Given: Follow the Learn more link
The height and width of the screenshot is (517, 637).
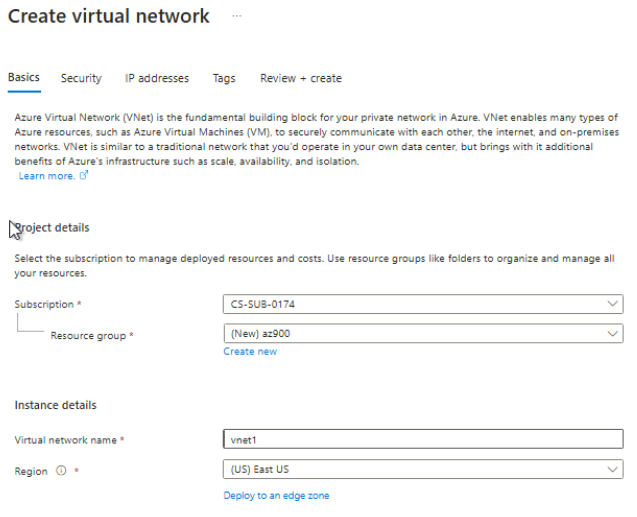Looking at the screenshot, I should [x=46, y=176].
